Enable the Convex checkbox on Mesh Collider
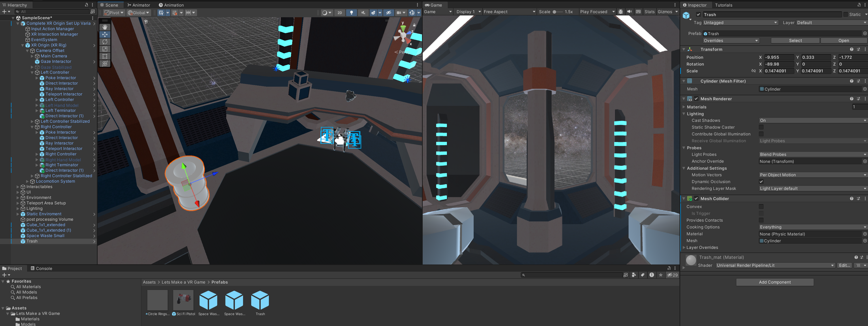868x326 pixels. click(761, 206)
